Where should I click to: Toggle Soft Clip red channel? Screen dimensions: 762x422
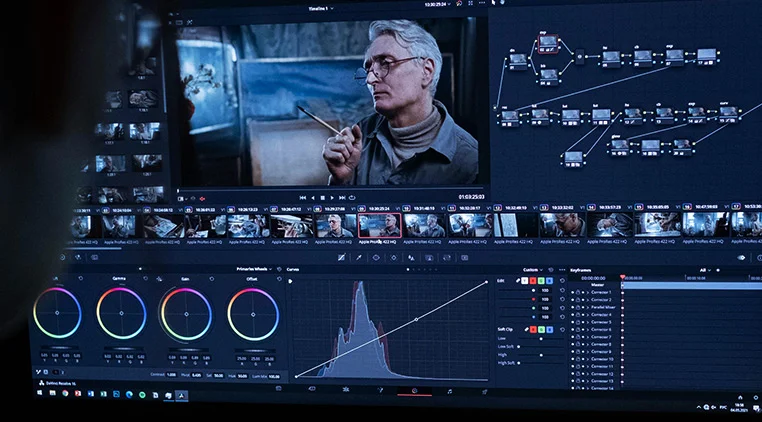533,329
